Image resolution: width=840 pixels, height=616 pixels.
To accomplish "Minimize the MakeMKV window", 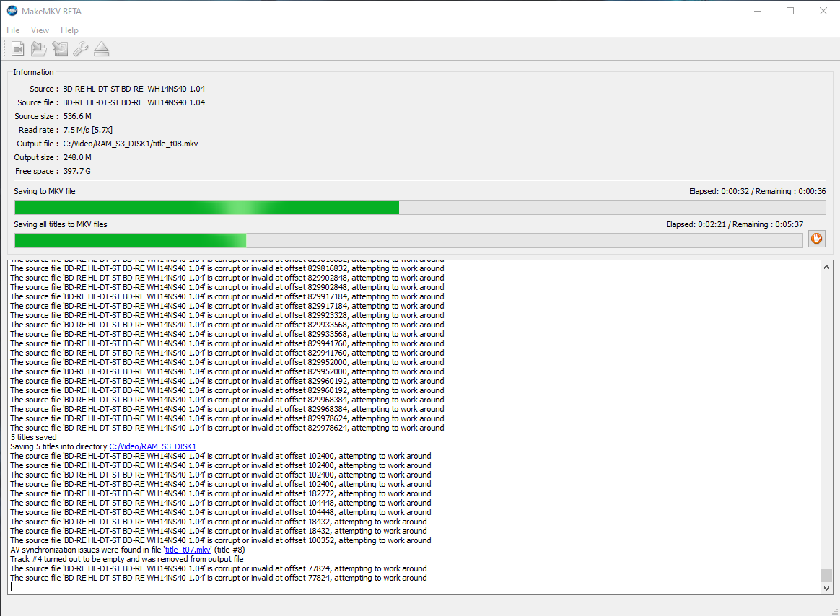I will click(758, 11).
